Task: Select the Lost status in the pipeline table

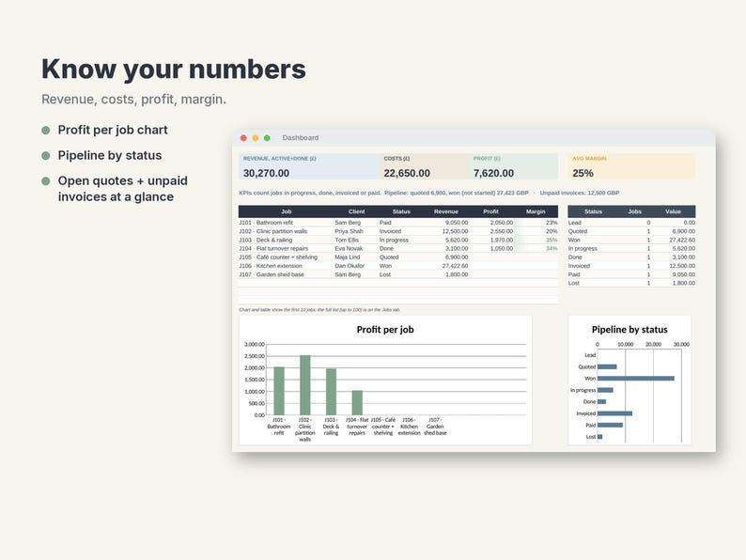Action: pos(574,283)
